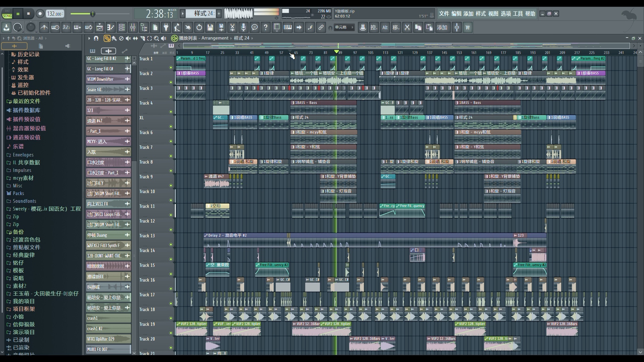
Task: Mute Track 4 with its green dot
Action: [x=171, y=112]
